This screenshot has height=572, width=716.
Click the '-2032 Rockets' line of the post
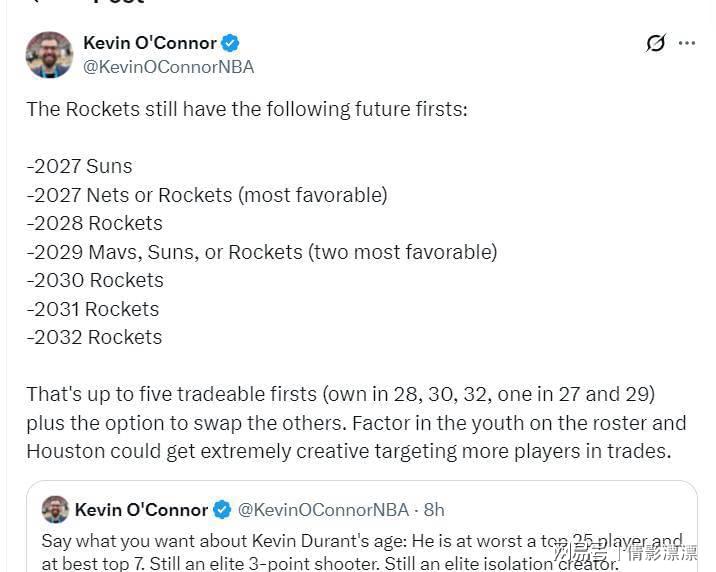(x=95, y=337)
